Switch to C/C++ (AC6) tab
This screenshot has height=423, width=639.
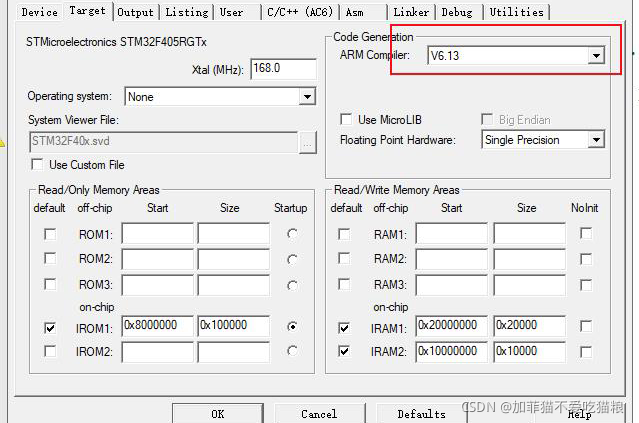300,12
